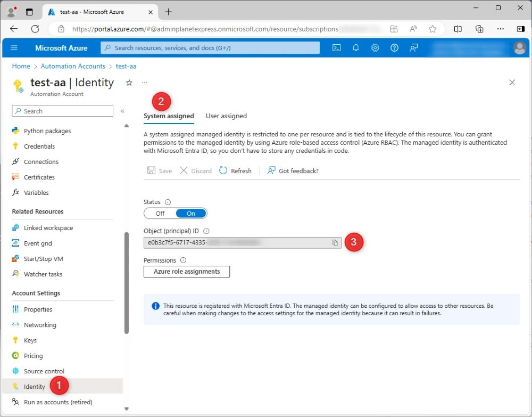Open portal settings gear
The image size is (532, 417).
pos(375,48)
